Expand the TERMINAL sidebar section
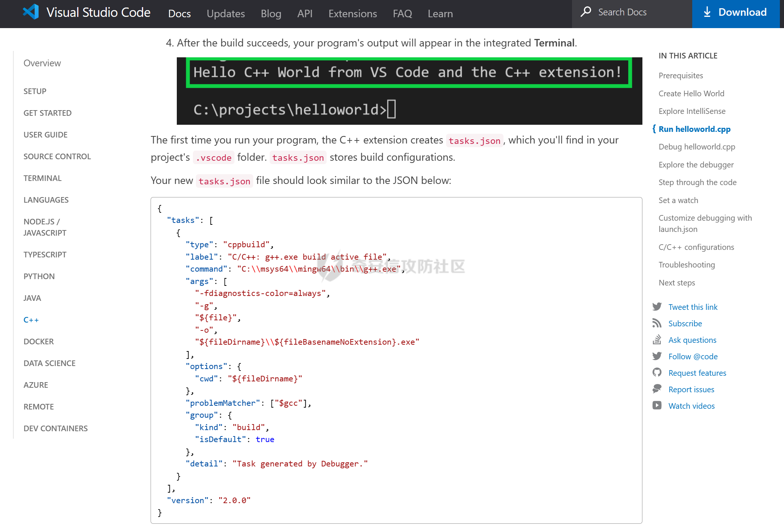The width and height of the screenshot is (784, 532). 42,178
